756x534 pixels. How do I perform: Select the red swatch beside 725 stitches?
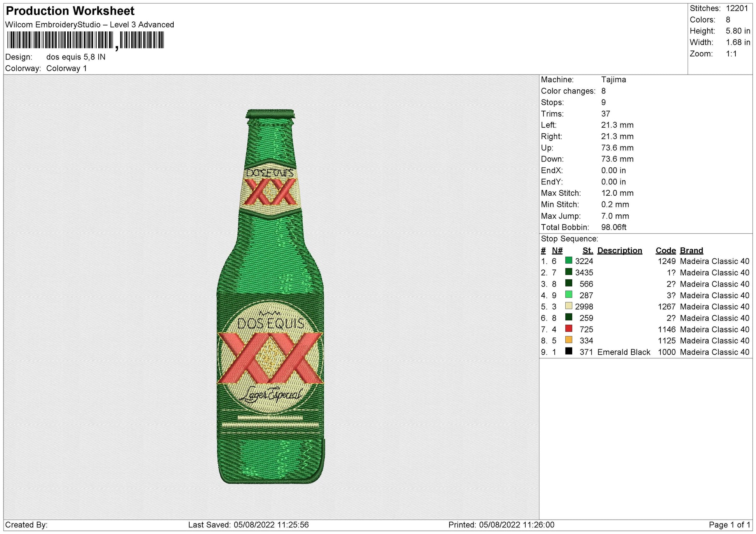click(569, 329)
